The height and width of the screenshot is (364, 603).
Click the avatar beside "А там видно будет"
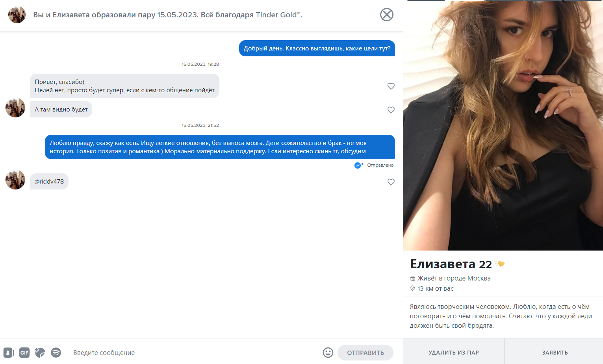click(15, 108)
